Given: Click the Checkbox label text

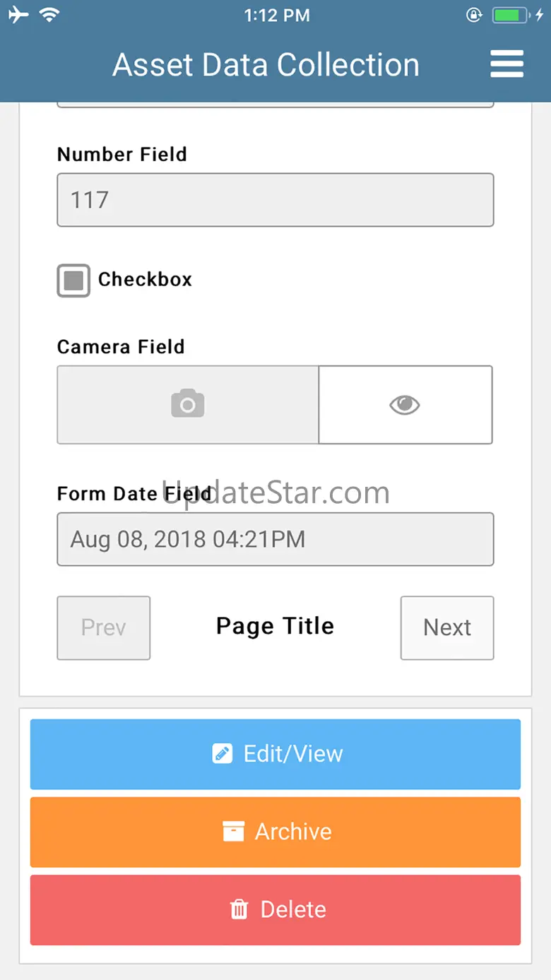Looking at the screenshot, I should (x=145, y=280).
